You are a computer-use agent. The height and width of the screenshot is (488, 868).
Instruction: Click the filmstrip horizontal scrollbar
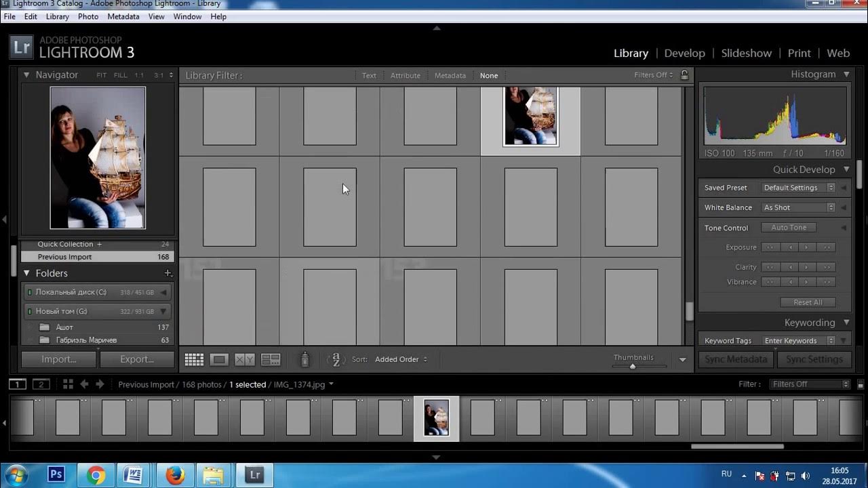pyautogui.click(x=737, y=447)
